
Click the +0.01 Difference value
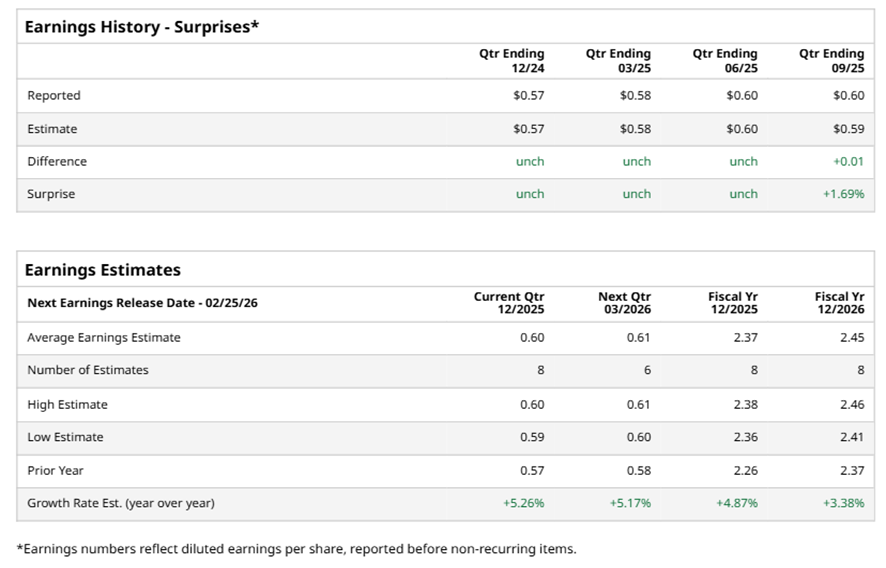(x=848, y=161)
